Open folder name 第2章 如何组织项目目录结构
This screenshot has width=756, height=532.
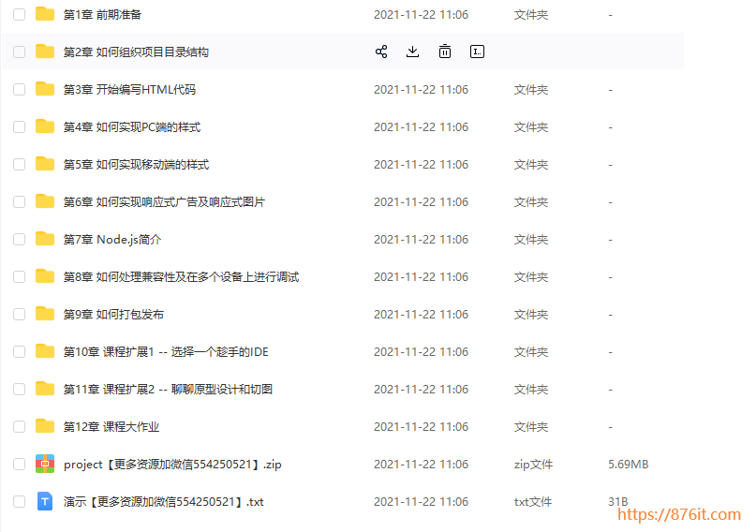136,52
